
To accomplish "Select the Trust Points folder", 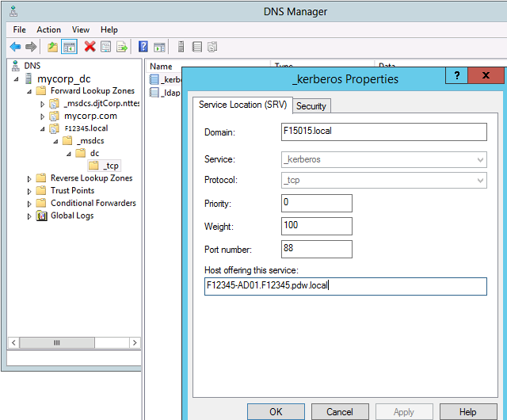I will coord(72,191).
